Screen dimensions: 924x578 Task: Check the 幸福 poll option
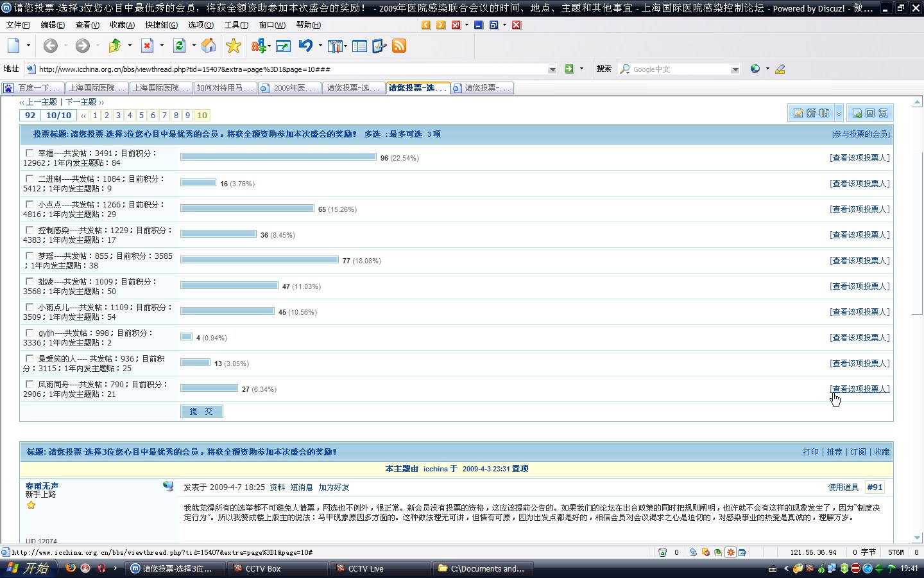pos(30,153)
